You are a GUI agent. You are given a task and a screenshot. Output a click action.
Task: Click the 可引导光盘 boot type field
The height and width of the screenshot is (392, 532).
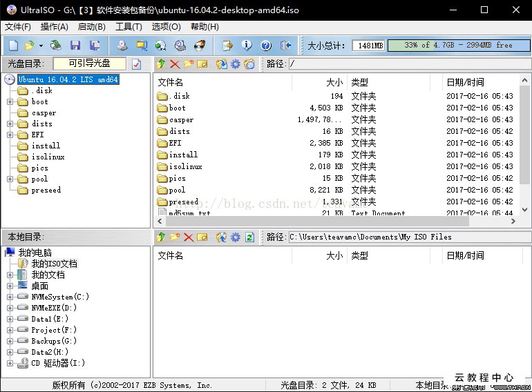[90, 63]
